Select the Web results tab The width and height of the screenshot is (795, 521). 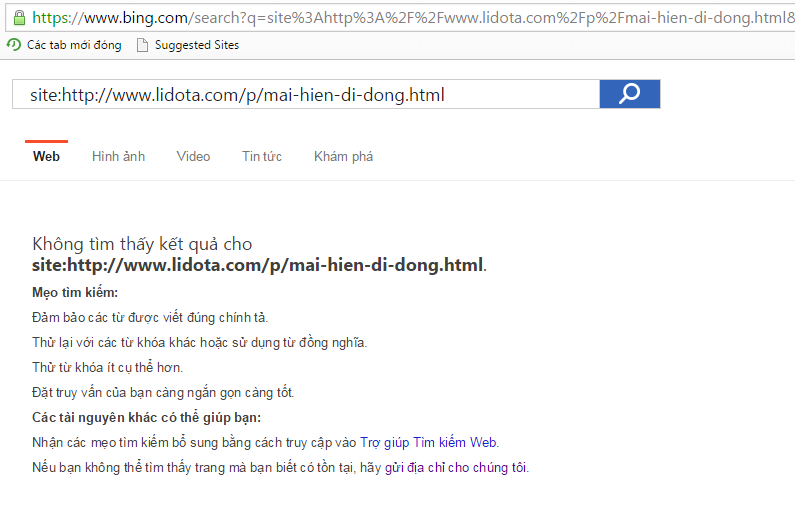pos(46,156)
